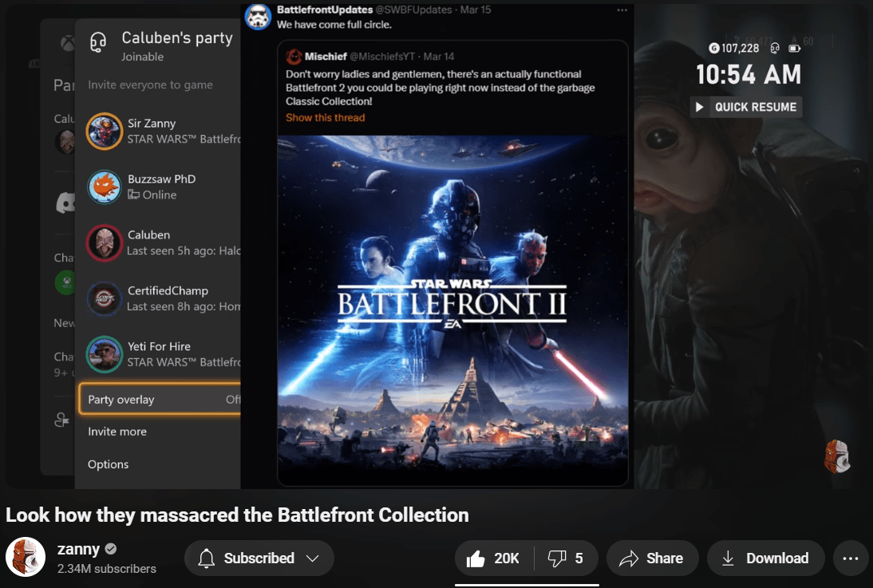Image resolution: width=873 pixels, height=588 pixels.
Task: Toggle the Party overlay setting
Action: pos(160,399)
